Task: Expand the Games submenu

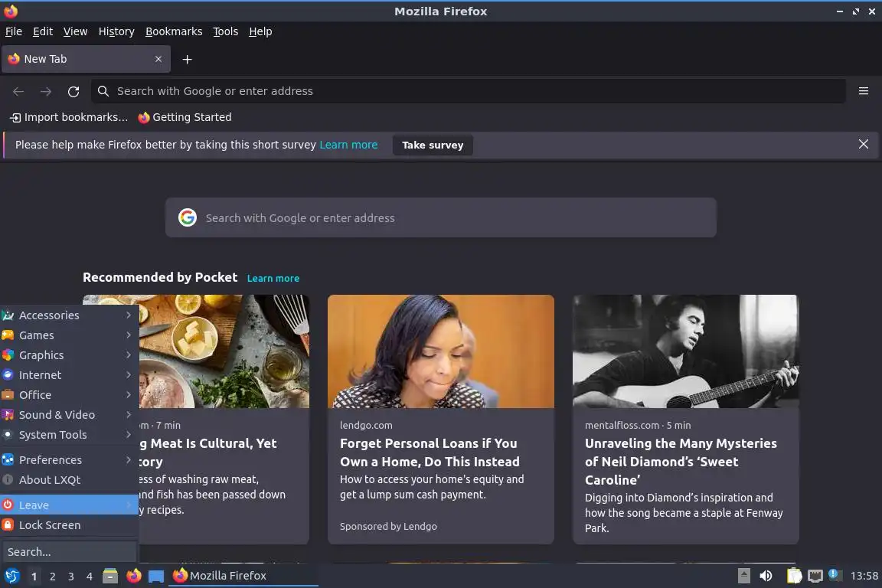Action: click(x=69, y=335)
